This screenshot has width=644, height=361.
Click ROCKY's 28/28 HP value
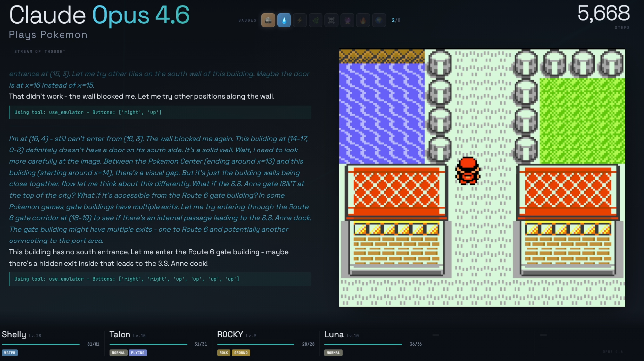click(308, 344)
